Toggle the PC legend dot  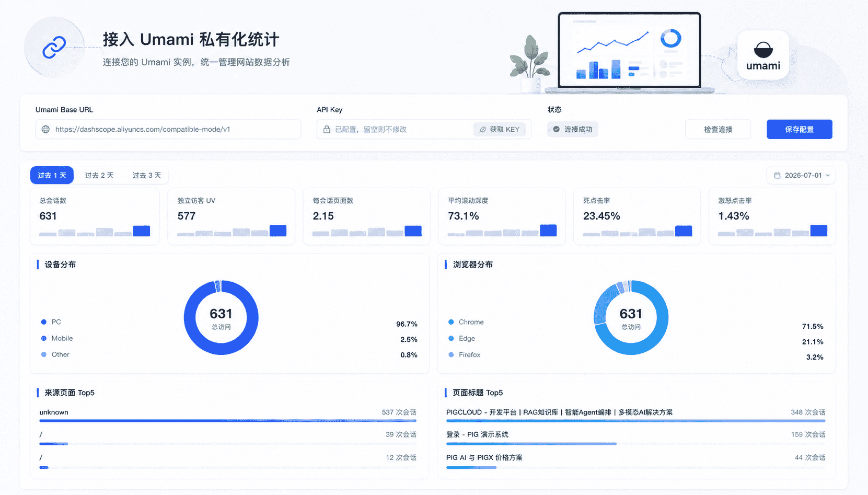coord(44,322)
